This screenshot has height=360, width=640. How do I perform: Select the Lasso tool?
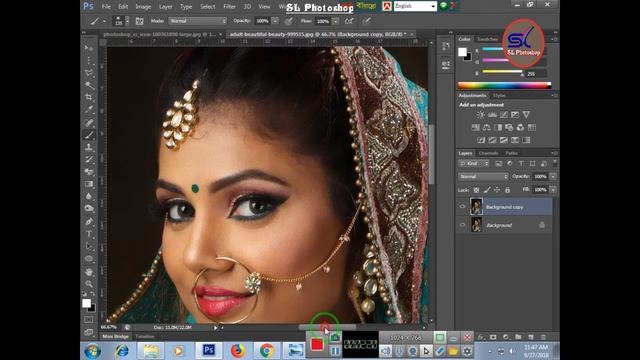(89, 73)
